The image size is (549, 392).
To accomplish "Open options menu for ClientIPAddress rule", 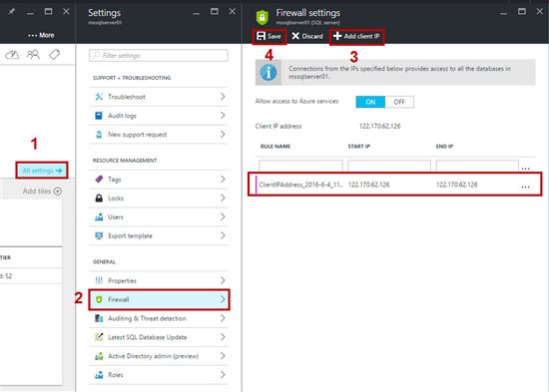I will pyautogui.click(x=525, y=187).
